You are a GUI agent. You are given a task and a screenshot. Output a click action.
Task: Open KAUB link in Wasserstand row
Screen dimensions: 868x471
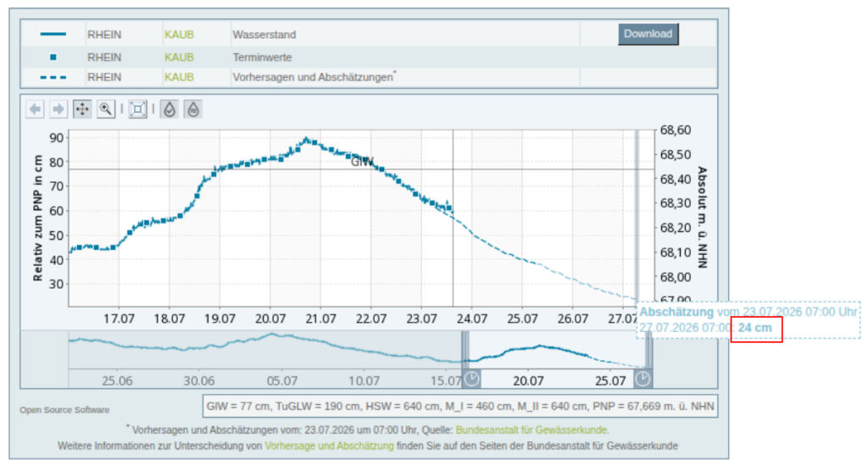click(179, 35)
